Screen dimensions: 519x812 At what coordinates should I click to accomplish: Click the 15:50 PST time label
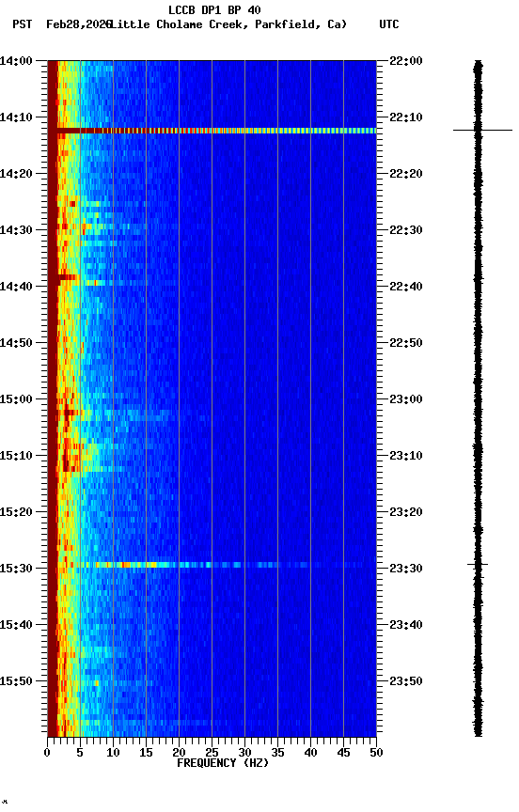(x=16, y=681)
